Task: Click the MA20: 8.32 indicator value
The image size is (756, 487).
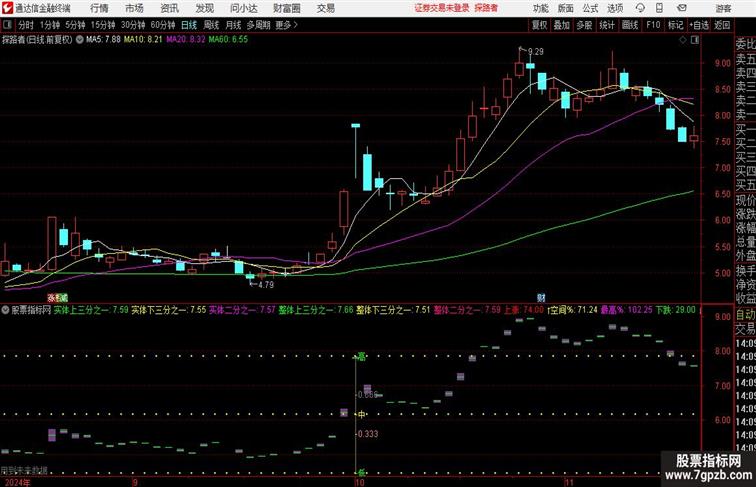Action: [186, 40]
